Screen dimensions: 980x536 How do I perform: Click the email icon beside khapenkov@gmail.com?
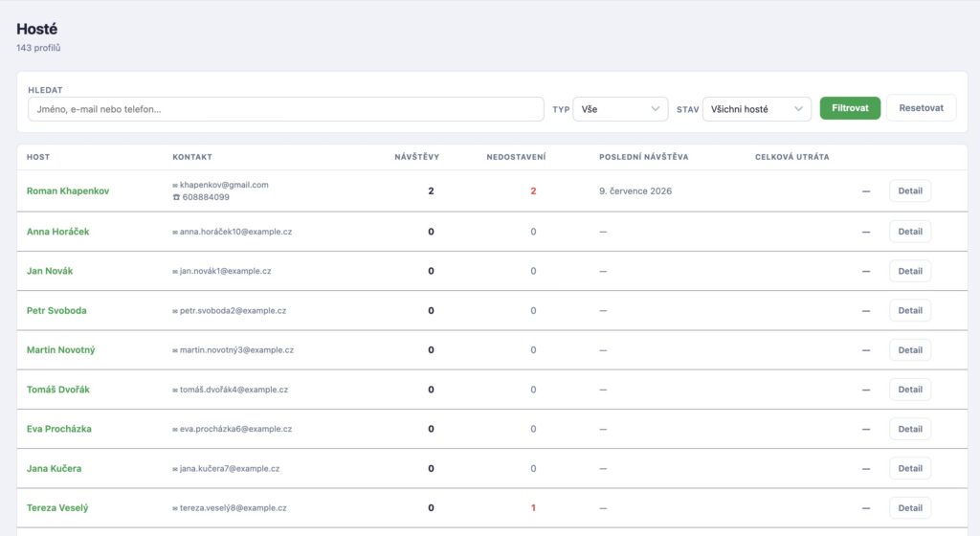click(175, 186)
